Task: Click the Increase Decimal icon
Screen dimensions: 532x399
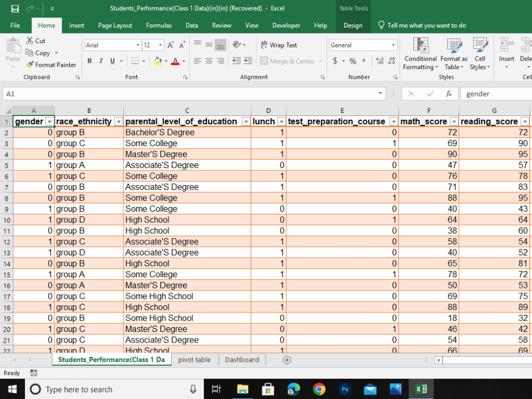Action: tap(380, 61)
